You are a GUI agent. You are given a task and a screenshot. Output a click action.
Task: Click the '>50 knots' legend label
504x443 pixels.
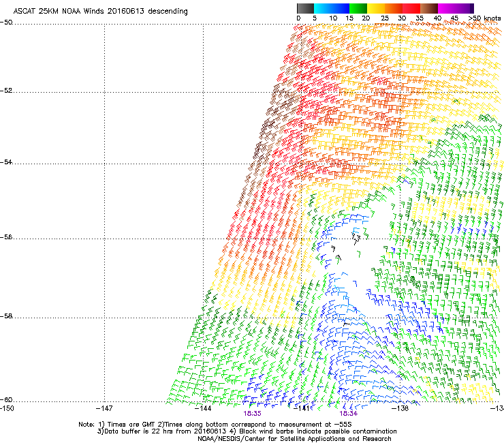484,18
